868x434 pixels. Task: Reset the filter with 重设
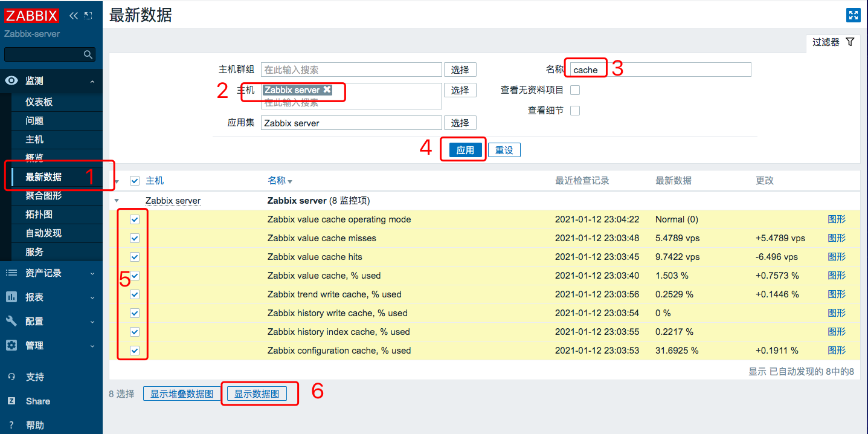tap(504, 150)
